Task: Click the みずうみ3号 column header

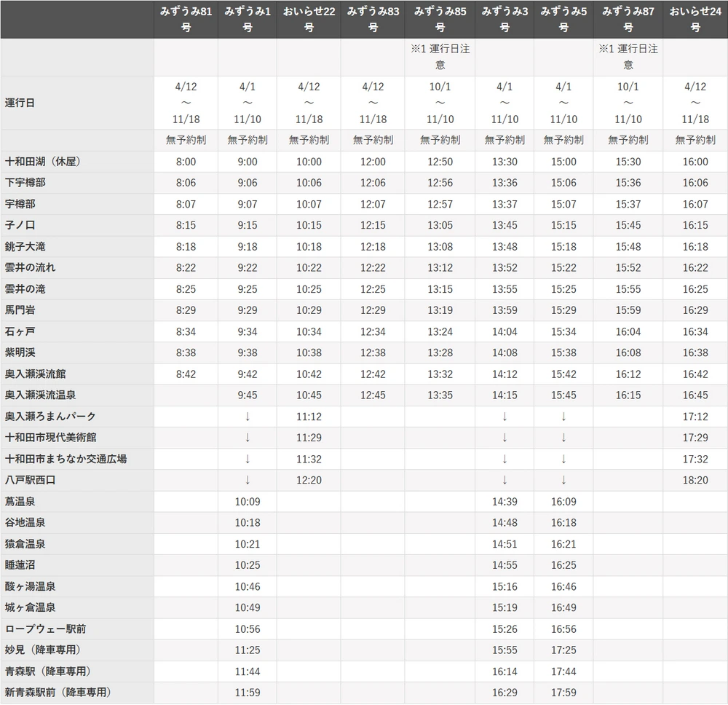Action: [505, 20]
